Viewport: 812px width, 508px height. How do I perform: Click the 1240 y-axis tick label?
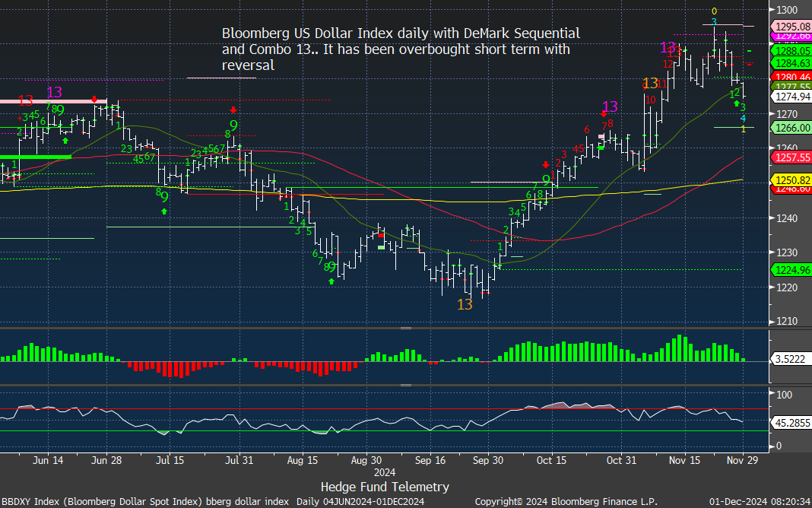coord(787,218)
